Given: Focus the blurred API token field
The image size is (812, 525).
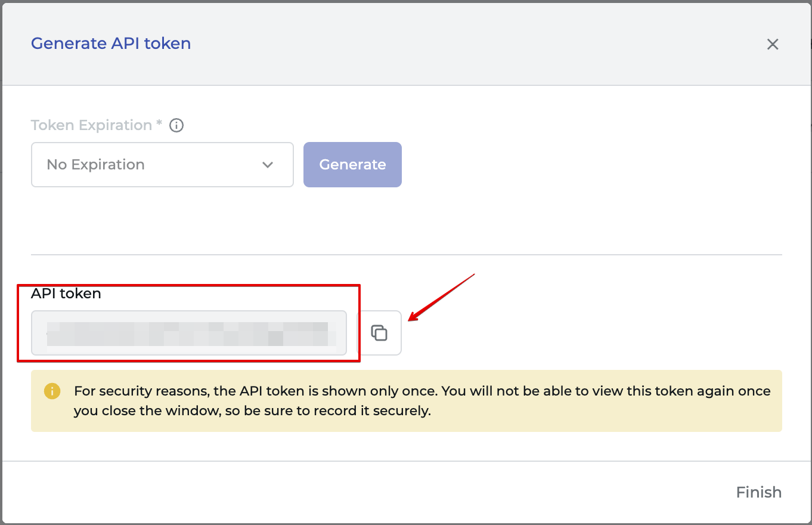Looking at the screenshot, I should pos(189,333).
